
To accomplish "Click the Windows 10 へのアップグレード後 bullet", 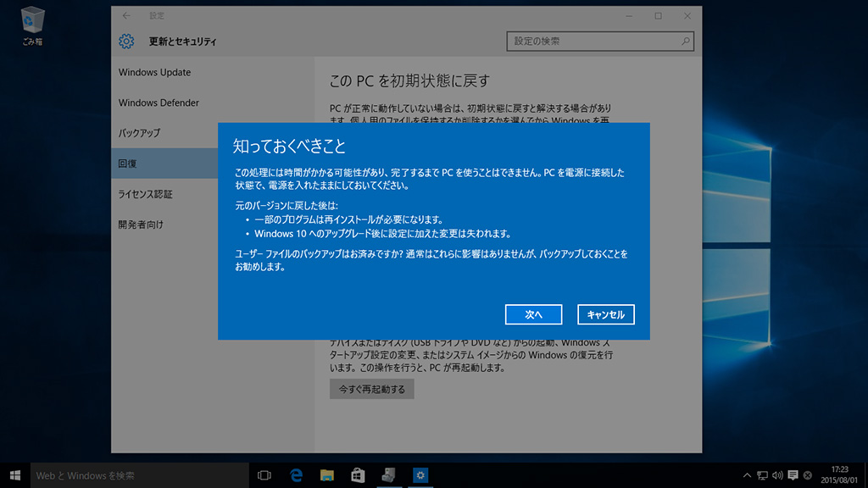I will coord(382,234).
